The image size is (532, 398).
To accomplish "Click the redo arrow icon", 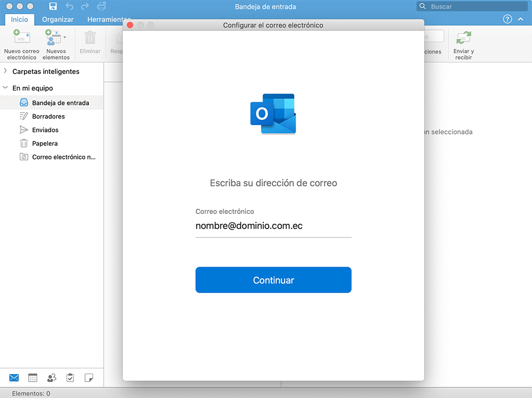I will pos(85,6).
